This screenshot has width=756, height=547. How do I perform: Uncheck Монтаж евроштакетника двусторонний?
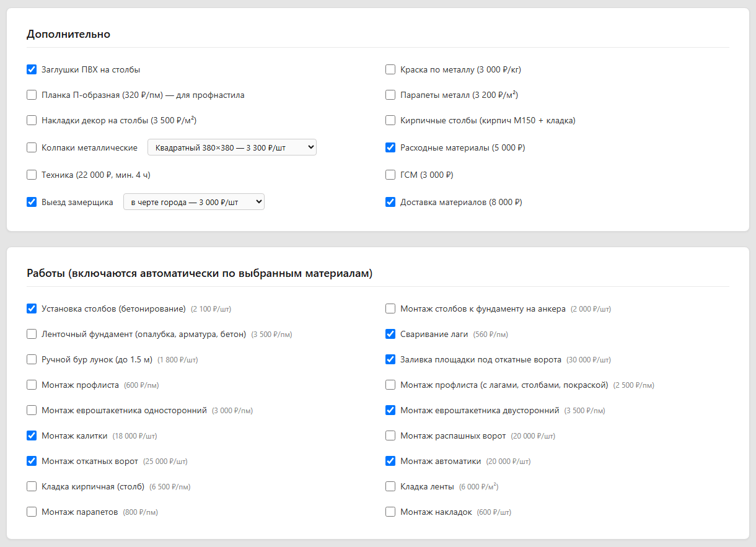click(x=390, y=410)
